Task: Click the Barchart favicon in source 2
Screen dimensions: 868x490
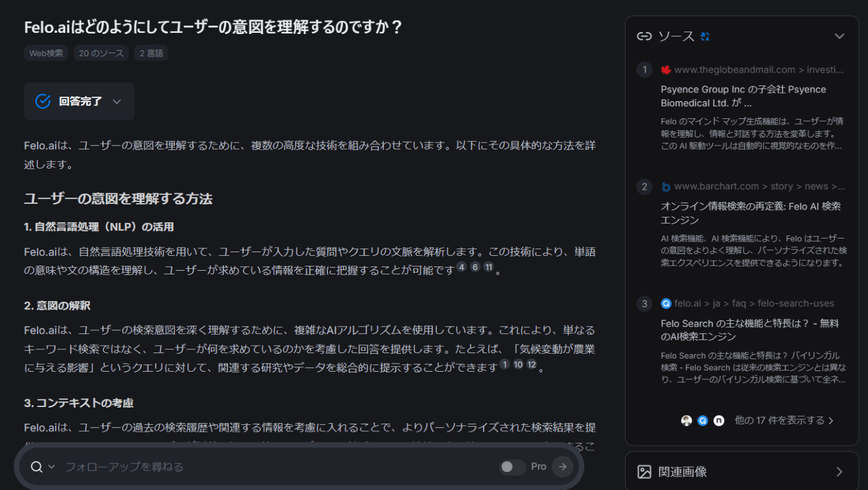Action: 666,186
